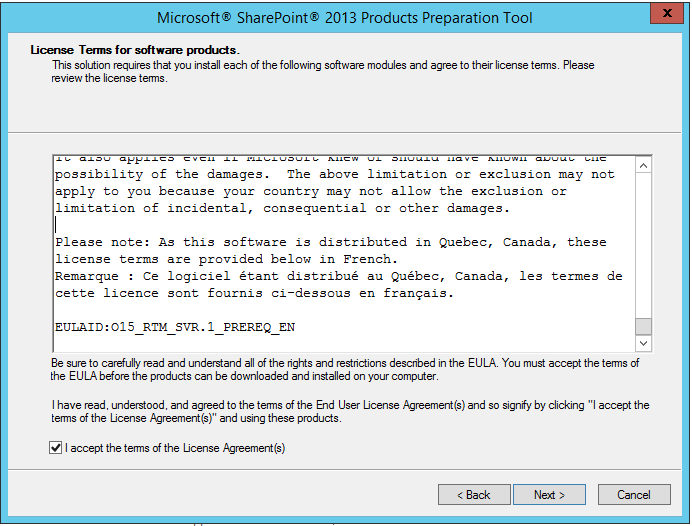Viewport: 692px width, 526px height.
Task: Click the EULAID line in the license text
Action: pos(175,327)
